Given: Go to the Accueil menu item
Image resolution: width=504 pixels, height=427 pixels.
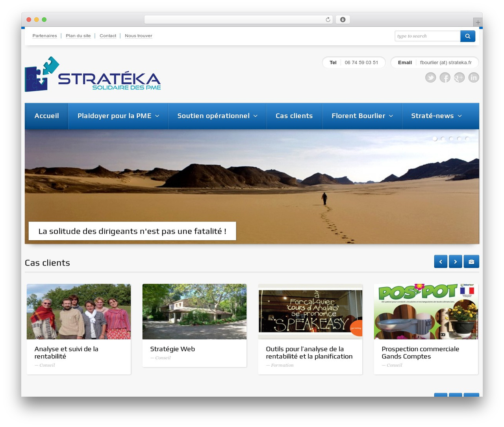Looking at the screenshot, I should click(x=46, y=116).
